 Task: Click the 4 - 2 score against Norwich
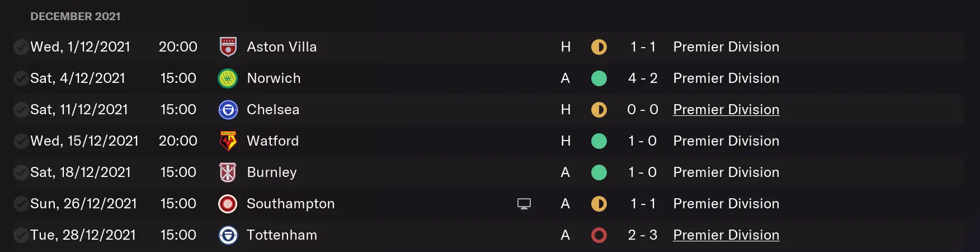(x=642, y=78)
